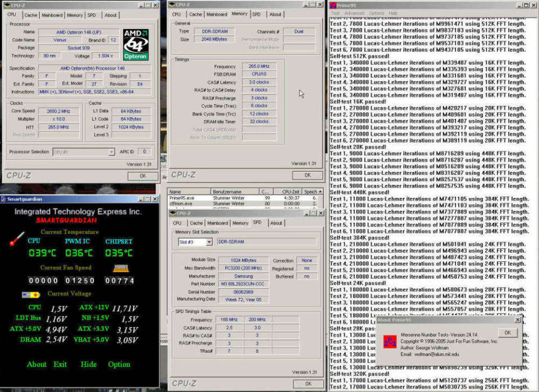Click the heatsink fan speed icon
Image resolution: width=539 pixels, height=392 pixels.
(x=121, y=269)
